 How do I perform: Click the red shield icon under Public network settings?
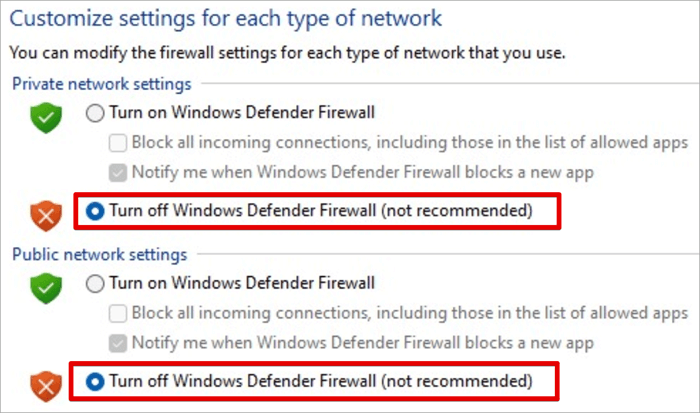pyautogui.click(x=46, y=382)
